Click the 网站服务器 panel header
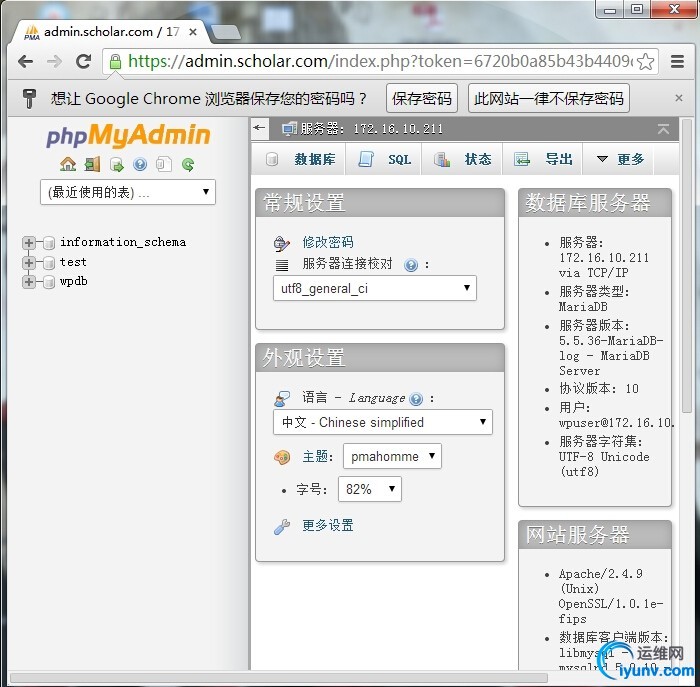 [595, 535]
